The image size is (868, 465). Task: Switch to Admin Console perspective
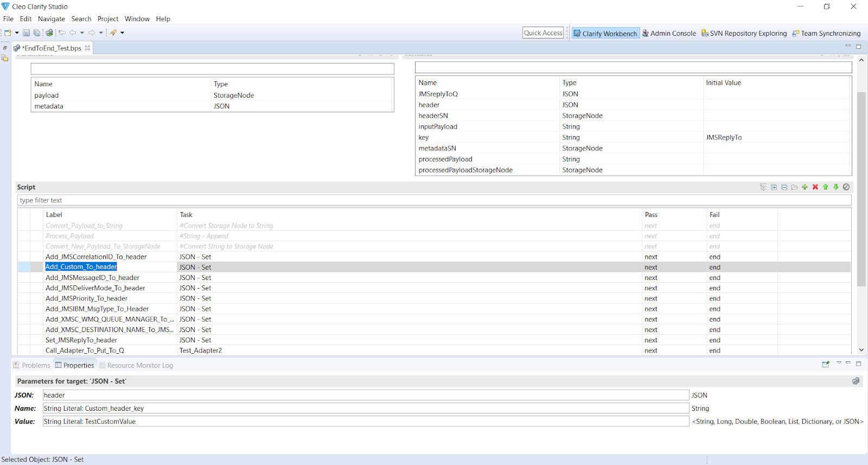[669, 33]
